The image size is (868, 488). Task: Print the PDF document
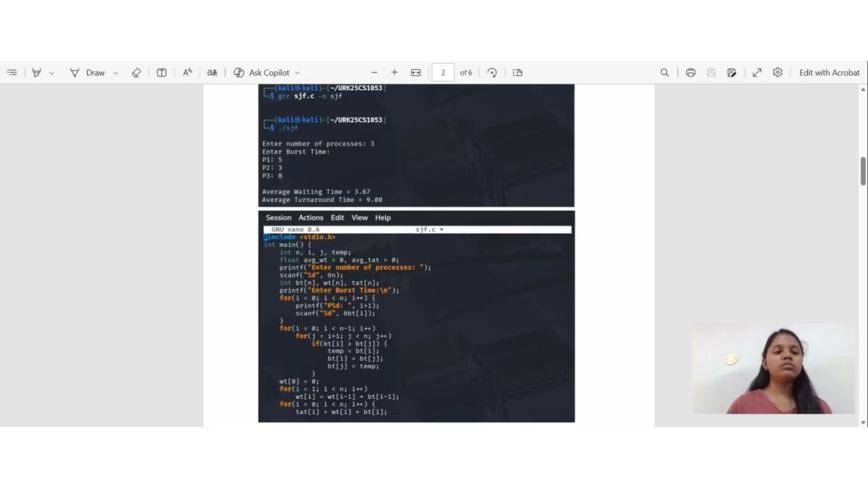click(690, 73)
